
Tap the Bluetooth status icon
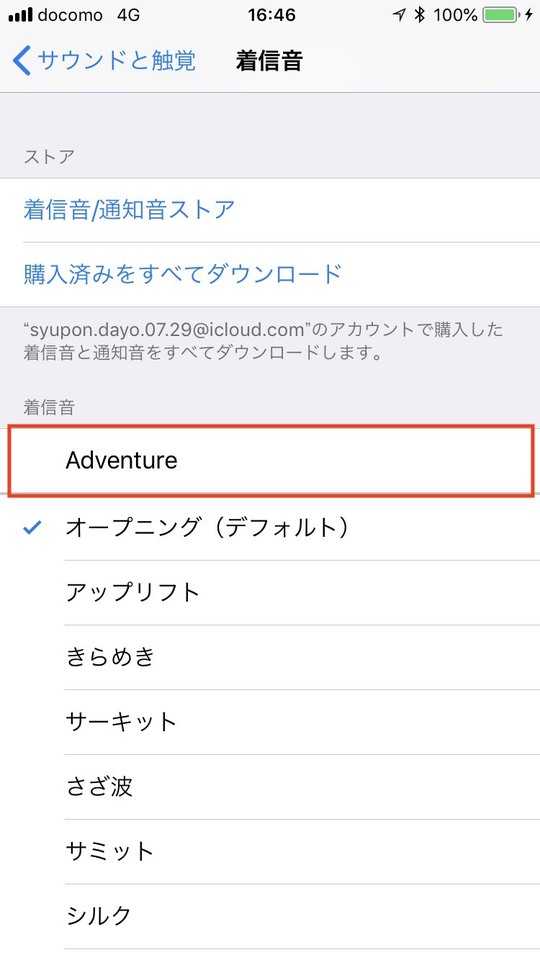(419, 15)
